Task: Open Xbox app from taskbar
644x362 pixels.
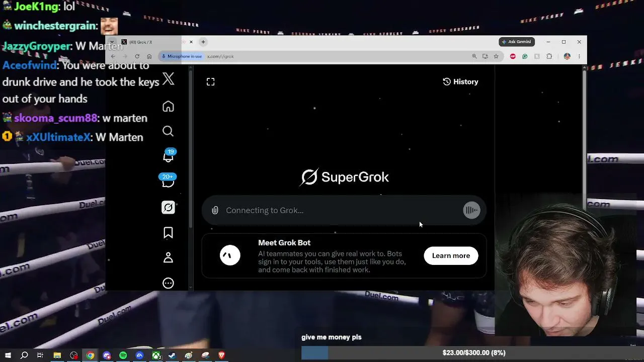Action: 156,355
